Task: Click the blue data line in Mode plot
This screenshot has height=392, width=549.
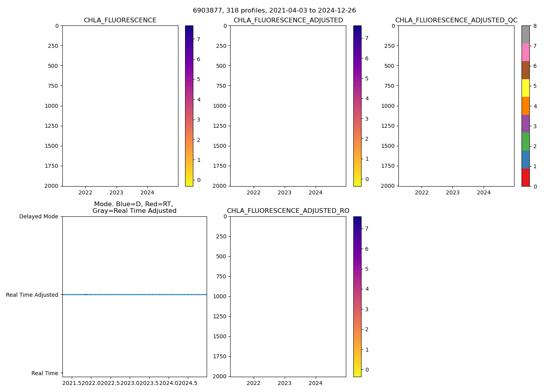Action: pyautogui.click(x=135, y=294)
